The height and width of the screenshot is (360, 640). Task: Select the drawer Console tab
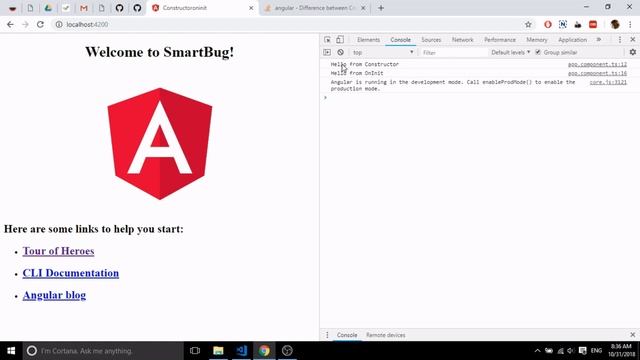pyautogui.click(x=347, y=335)
